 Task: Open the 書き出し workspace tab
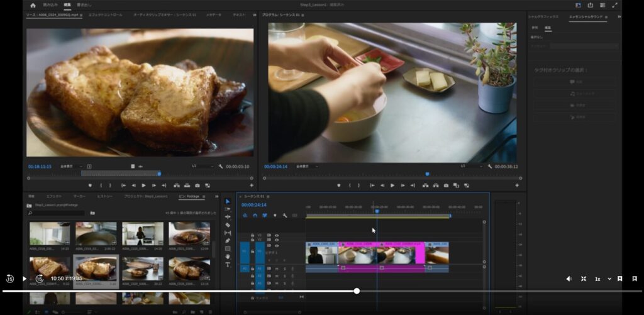point(84,5)
